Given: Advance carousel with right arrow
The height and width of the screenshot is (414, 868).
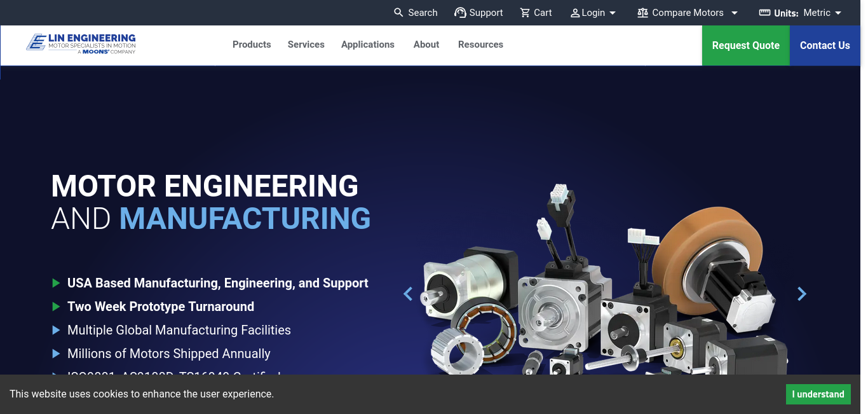Looking at the screenshot, I should click(x=802, y=294).
